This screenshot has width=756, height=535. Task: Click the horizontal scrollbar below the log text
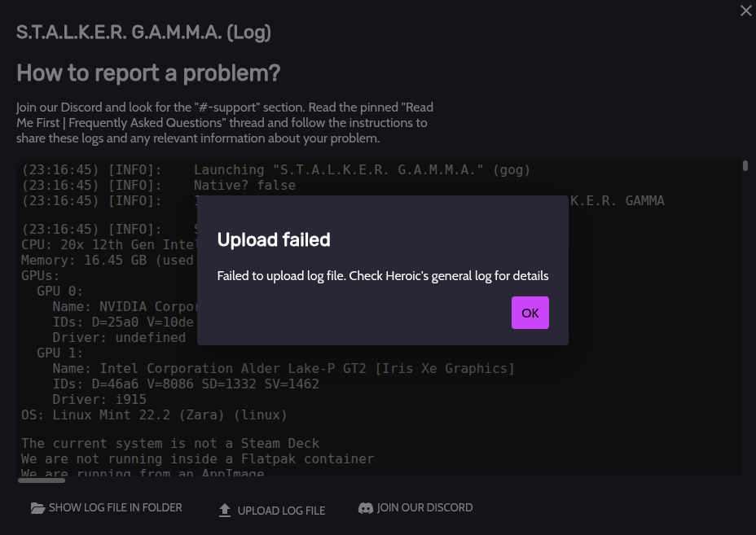[x=41, y=480]
